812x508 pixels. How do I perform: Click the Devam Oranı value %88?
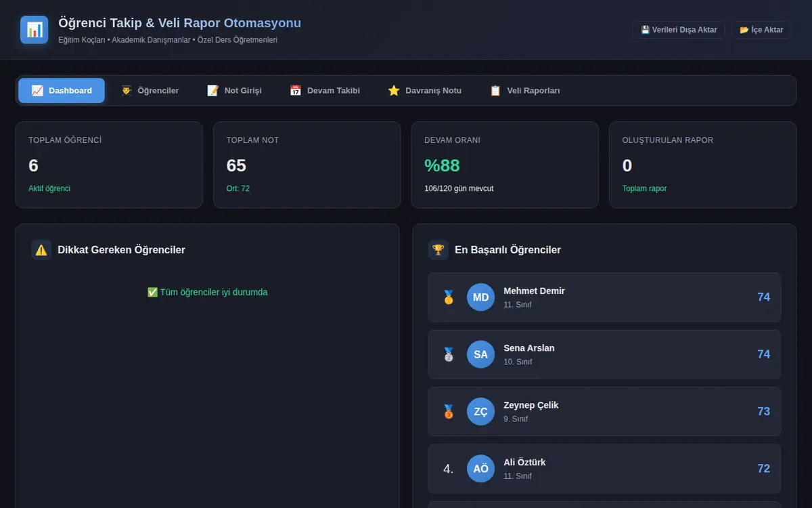(442, 165)
